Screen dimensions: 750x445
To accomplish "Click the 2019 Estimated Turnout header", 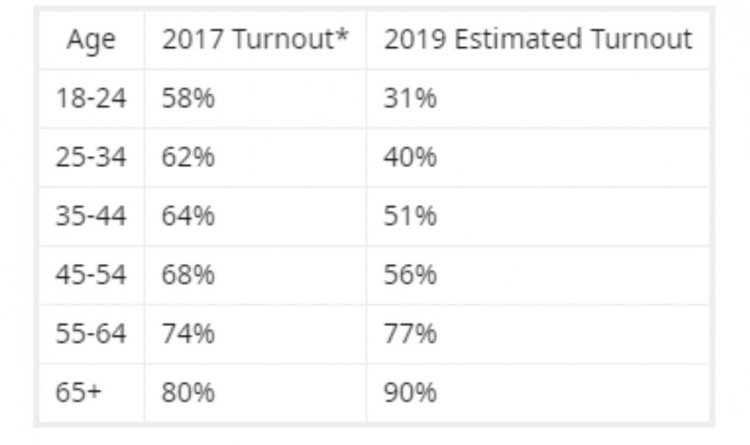I will point(537,40).
